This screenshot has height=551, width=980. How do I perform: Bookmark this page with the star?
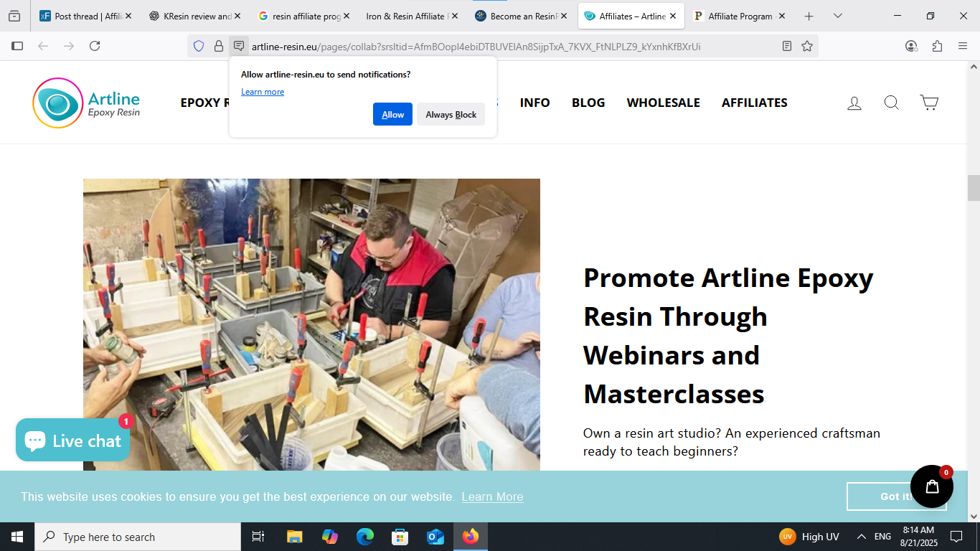(x=807, y=46)
